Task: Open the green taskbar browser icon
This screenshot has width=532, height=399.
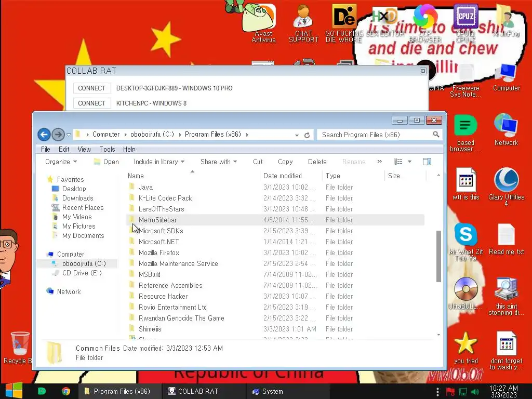Action: [42, 391]
